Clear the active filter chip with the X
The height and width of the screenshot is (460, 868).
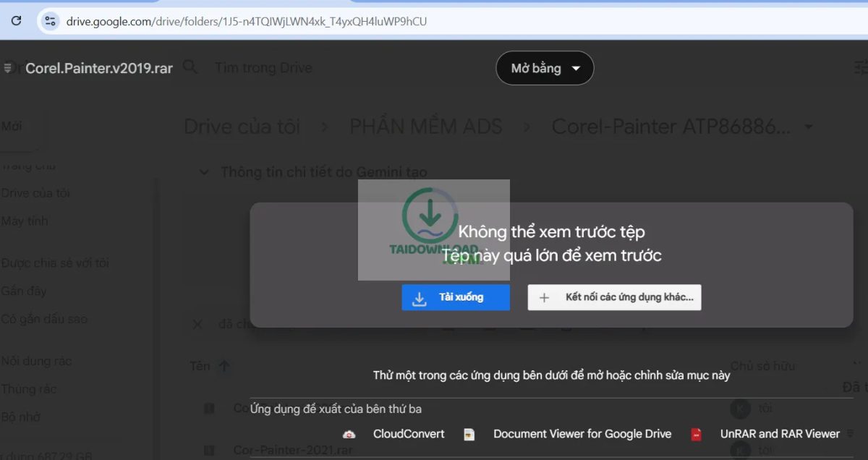(x=196, y=324)
